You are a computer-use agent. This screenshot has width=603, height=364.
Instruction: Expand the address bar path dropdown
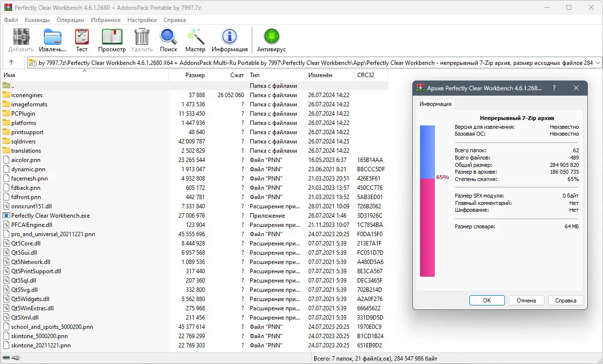[599, 62]
